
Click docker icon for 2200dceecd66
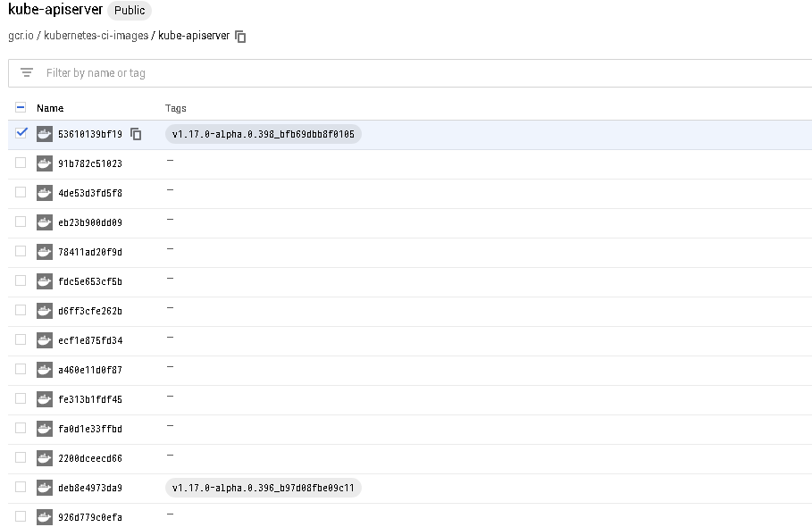tap(45, 458)
